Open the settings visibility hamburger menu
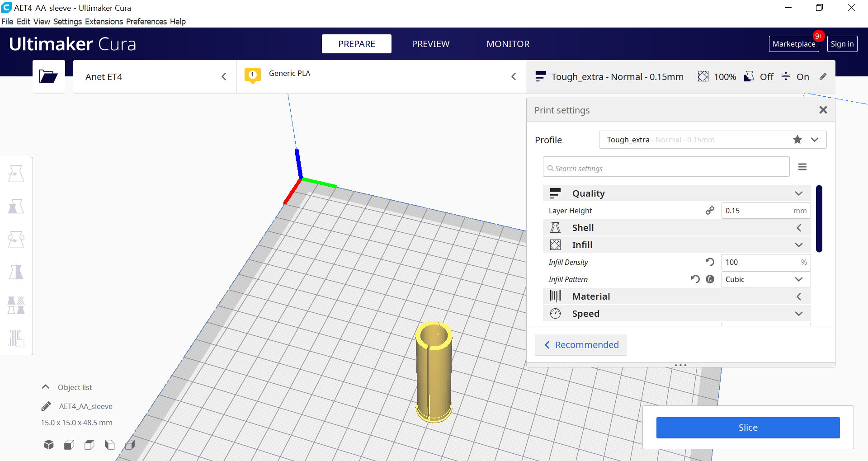868x461 pixels. (x=802, y=167)
